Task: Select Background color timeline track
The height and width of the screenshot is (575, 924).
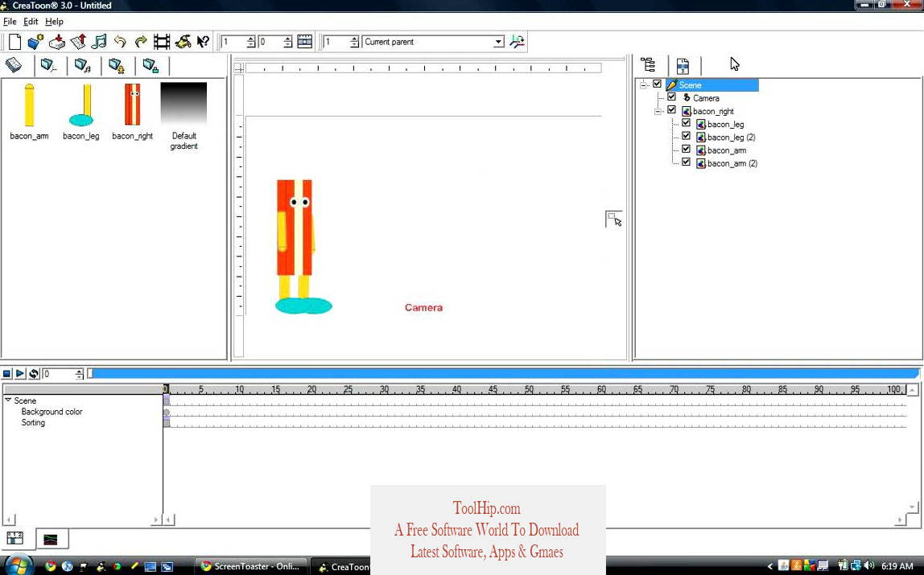Action: pyautogui.click(x=52, y=412)
